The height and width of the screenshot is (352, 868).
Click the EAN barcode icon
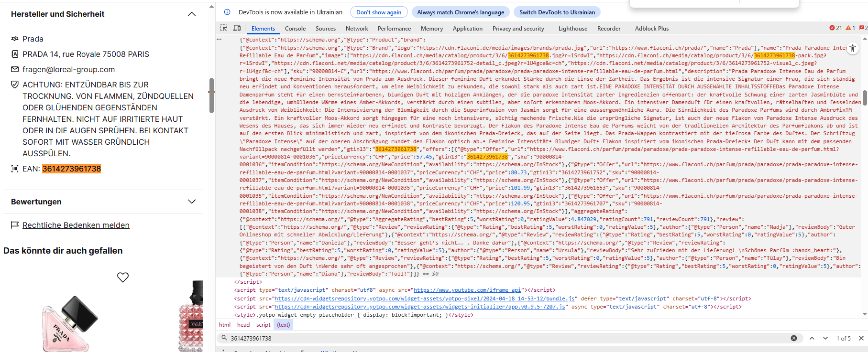point(15,169)
